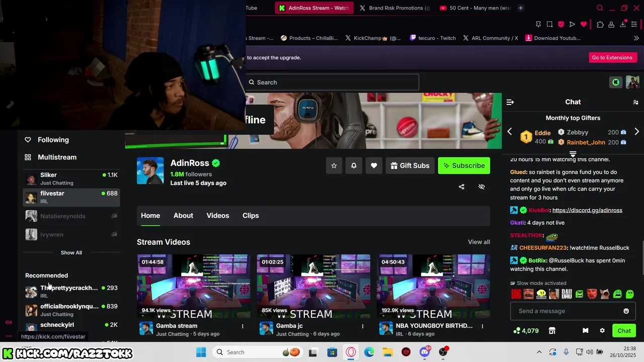
Task: Click View all stream videos
Action: [479, 242]
